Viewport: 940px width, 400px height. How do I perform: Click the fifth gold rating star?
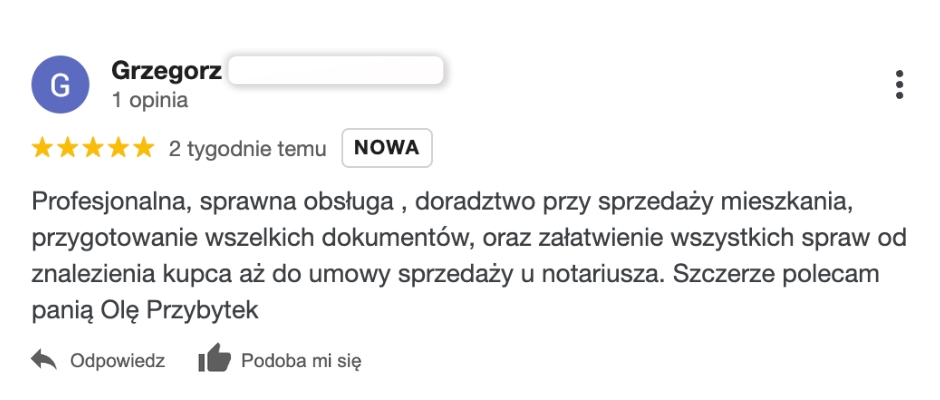click(x=144, y=148)
